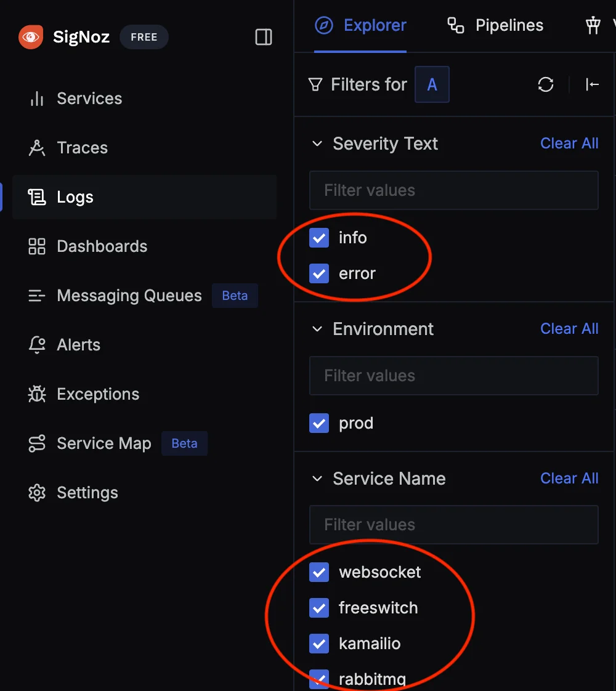Switch to the Pipelines tab

click(x=495, y=26)
